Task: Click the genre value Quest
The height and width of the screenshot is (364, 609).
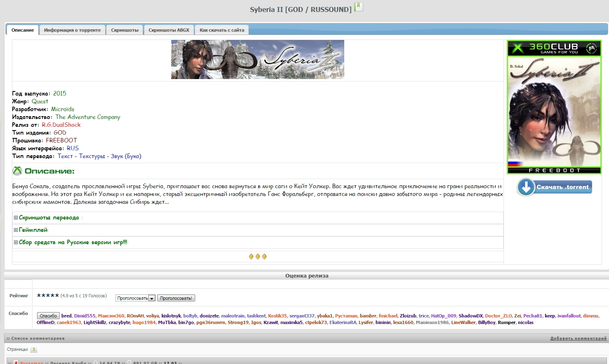Action: (40, 101)
